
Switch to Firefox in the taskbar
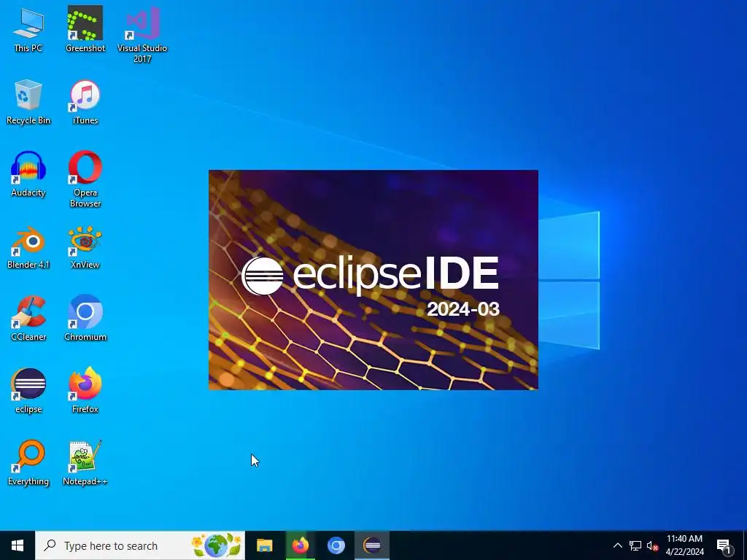pos(300,545)
